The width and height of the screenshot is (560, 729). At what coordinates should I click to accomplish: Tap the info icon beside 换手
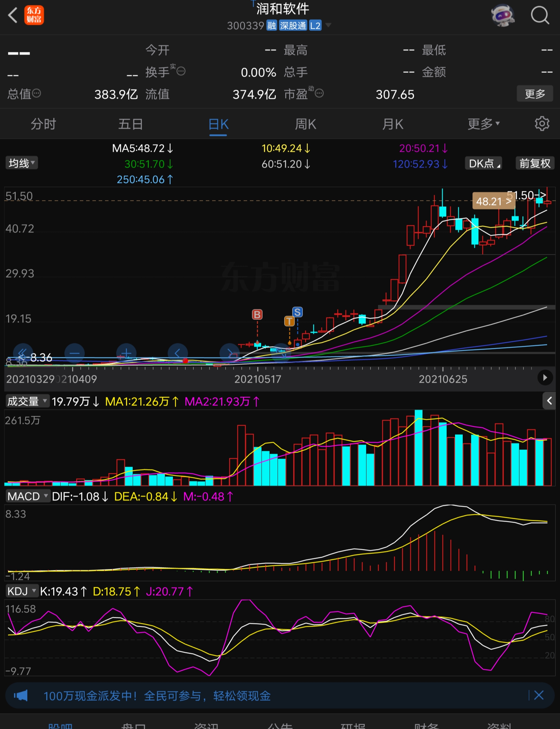coord(181,71)
